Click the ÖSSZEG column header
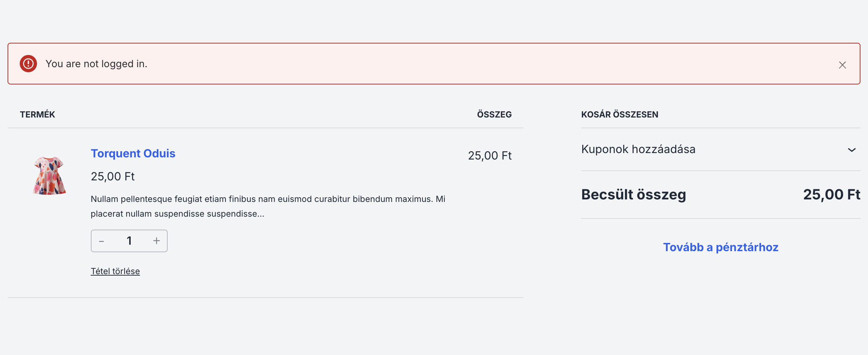 pos(494,115)
